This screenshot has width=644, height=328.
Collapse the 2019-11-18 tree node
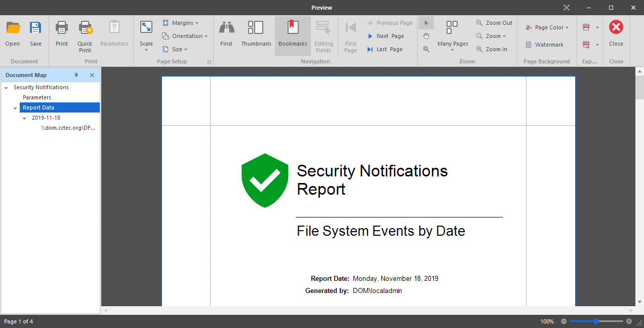click(x=24, y=118)
